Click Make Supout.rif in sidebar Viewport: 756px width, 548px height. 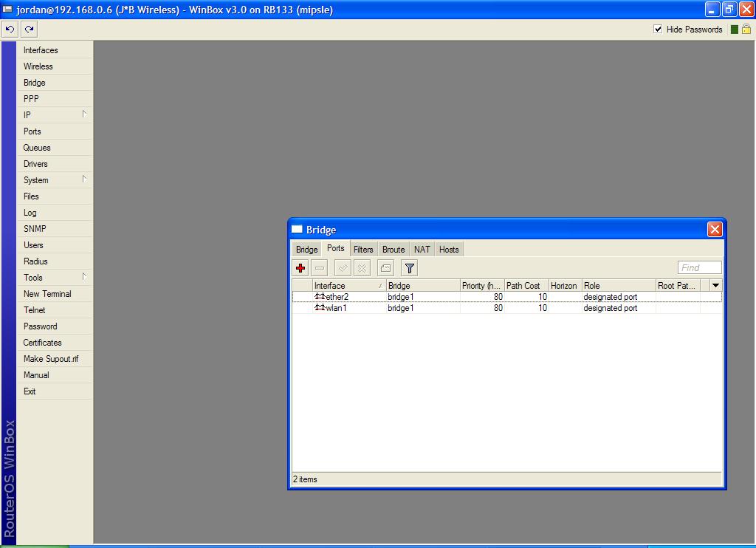click(x=54, y=359)
